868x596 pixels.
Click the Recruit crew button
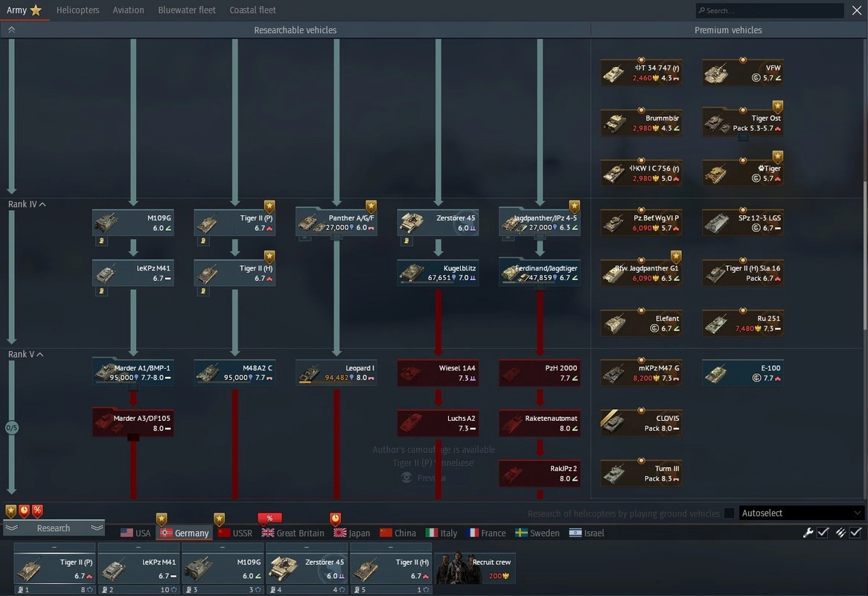coord(475,568)
